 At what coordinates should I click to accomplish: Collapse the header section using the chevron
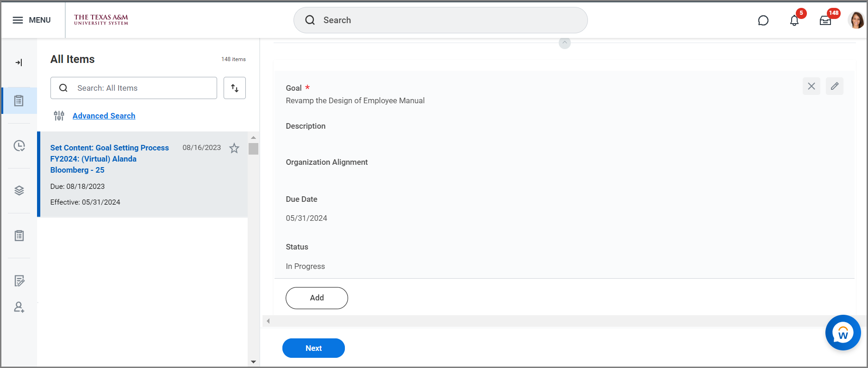pos(564,43)
